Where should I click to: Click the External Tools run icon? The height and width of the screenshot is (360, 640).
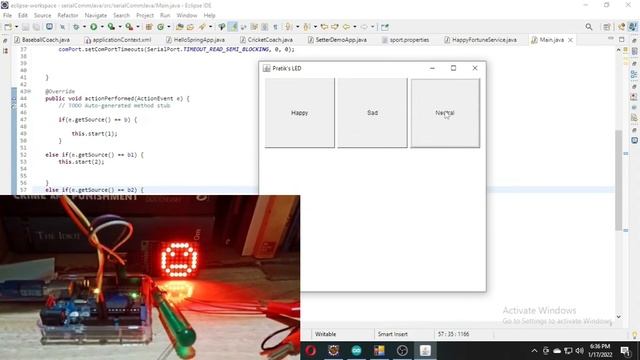pos(129,27)
